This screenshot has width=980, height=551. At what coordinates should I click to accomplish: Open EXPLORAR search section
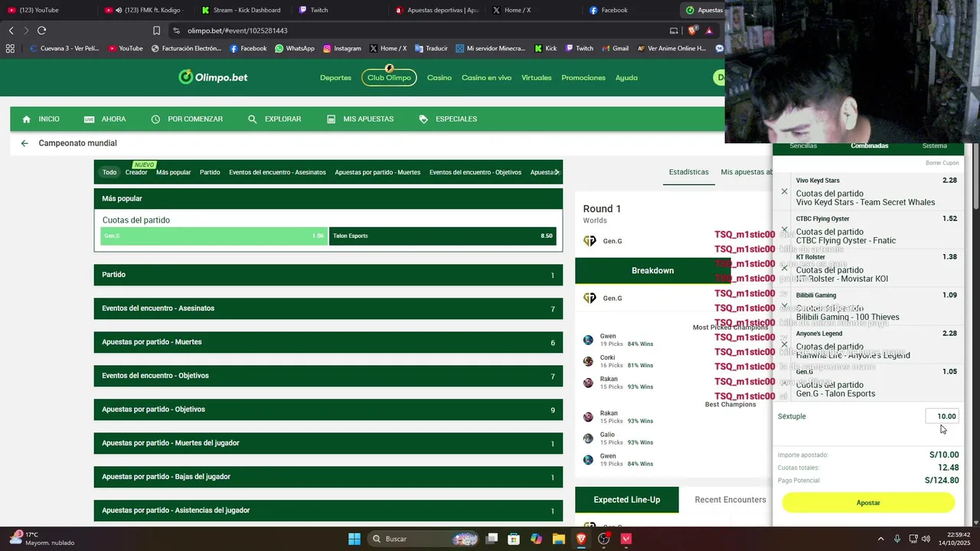point(274,119)
